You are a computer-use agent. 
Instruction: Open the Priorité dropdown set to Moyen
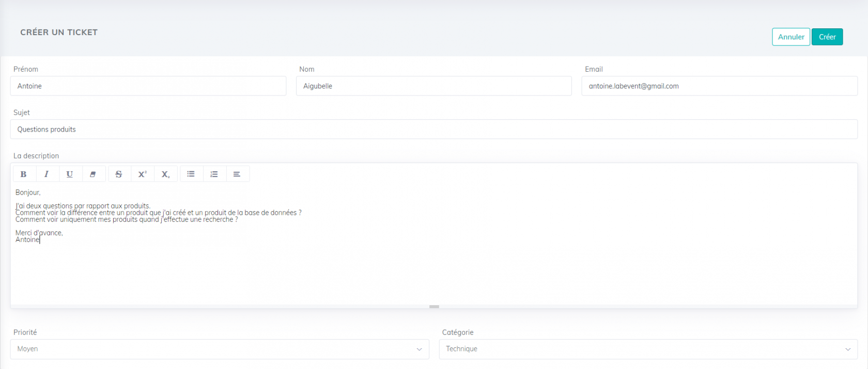pyautogui.click(x=220, y=349)
